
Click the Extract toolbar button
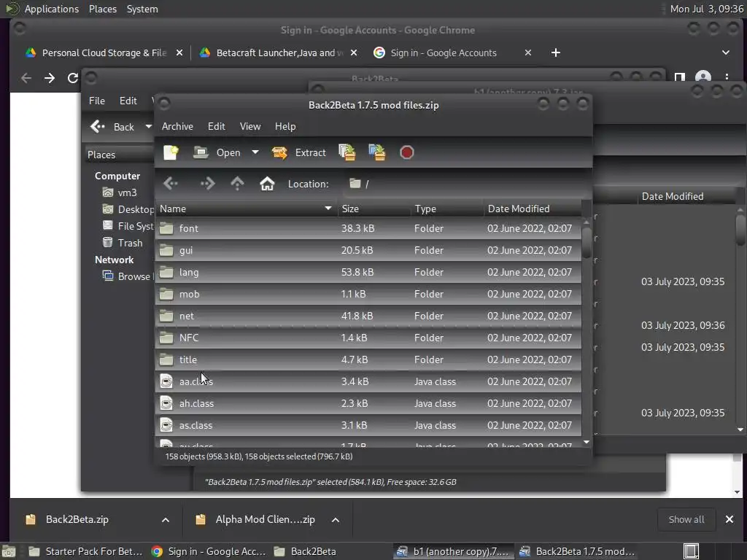coord(298,152)
